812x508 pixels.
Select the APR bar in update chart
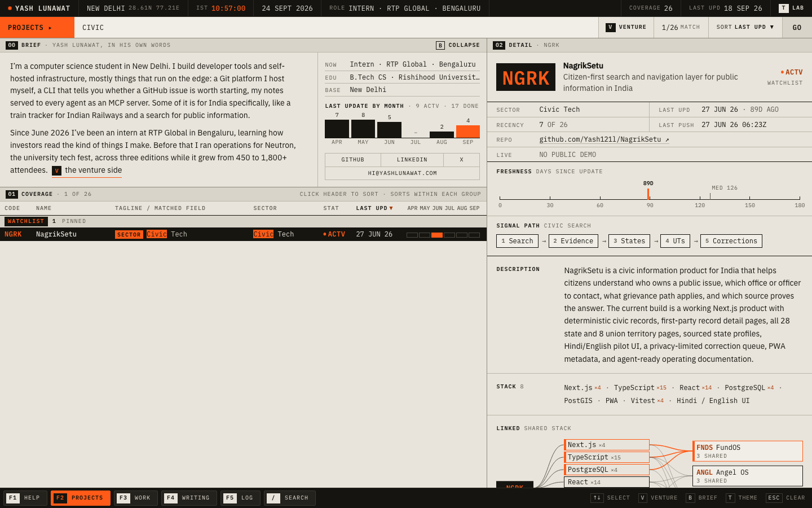337,129
